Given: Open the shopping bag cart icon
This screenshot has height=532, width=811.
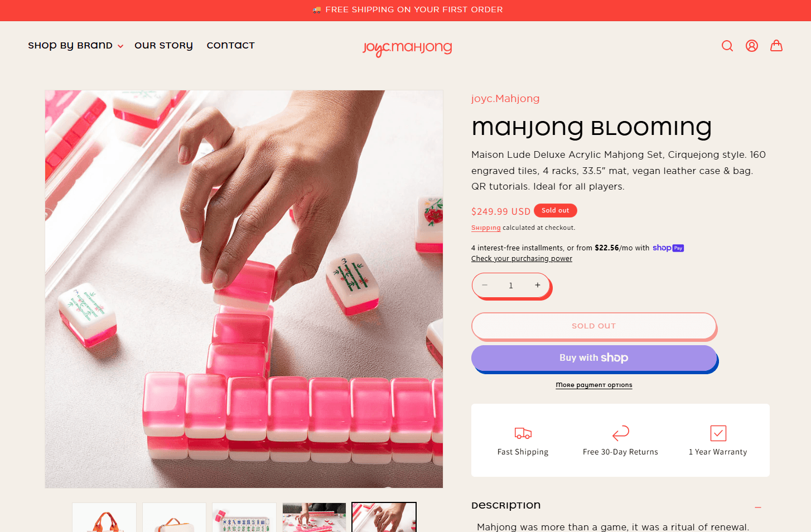Looking at the screenshot, I should click(x=776, y=46).
